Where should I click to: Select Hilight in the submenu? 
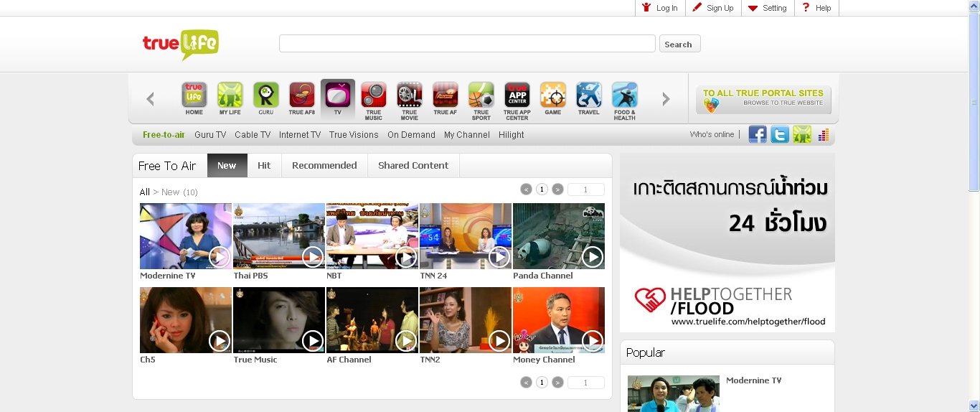tap(512, 135)
